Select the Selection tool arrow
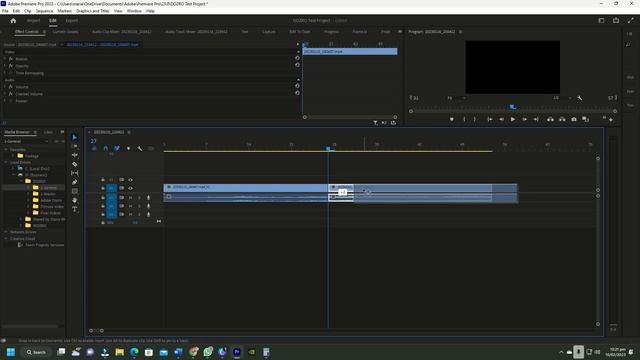 tap(74, 137)
